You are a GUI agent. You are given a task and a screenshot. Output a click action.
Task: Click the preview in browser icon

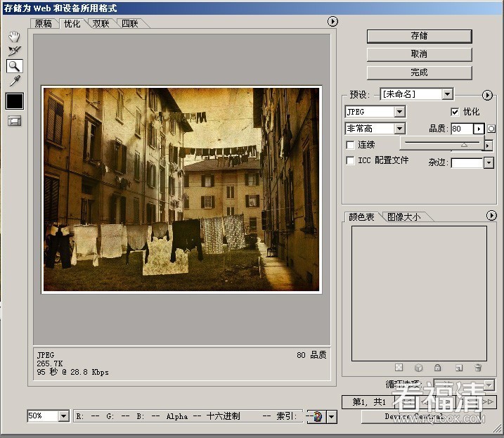coord(317,417)
